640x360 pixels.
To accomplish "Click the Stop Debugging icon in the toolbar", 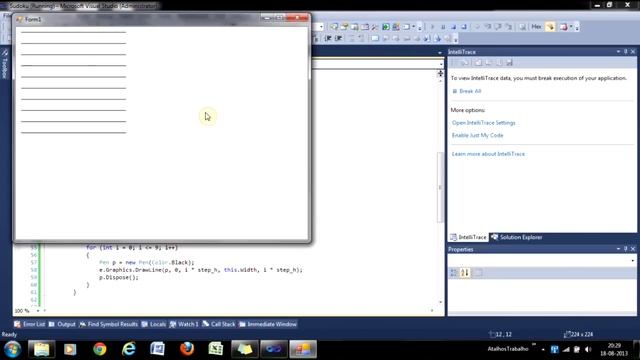I will [453, 27].
